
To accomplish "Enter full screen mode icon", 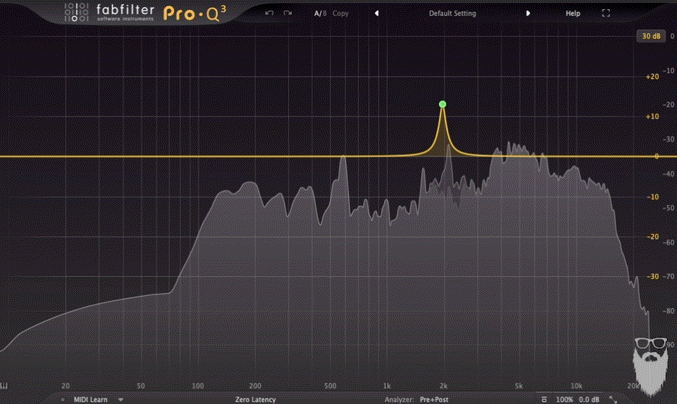I will [606, 13].
